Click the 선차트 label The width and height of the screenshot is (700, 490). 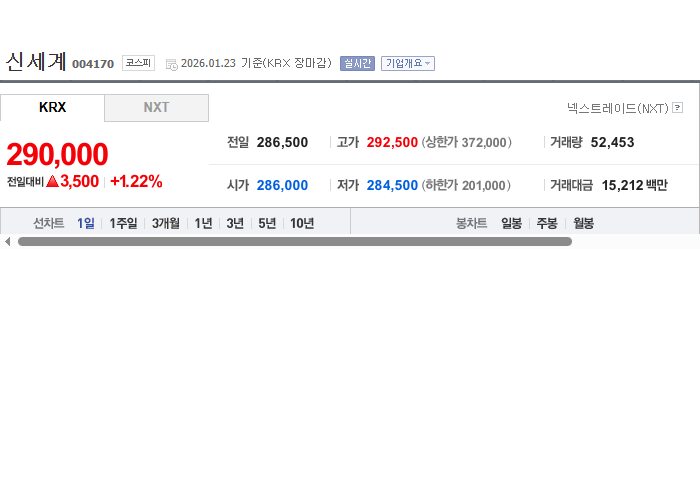coord(49,223)
